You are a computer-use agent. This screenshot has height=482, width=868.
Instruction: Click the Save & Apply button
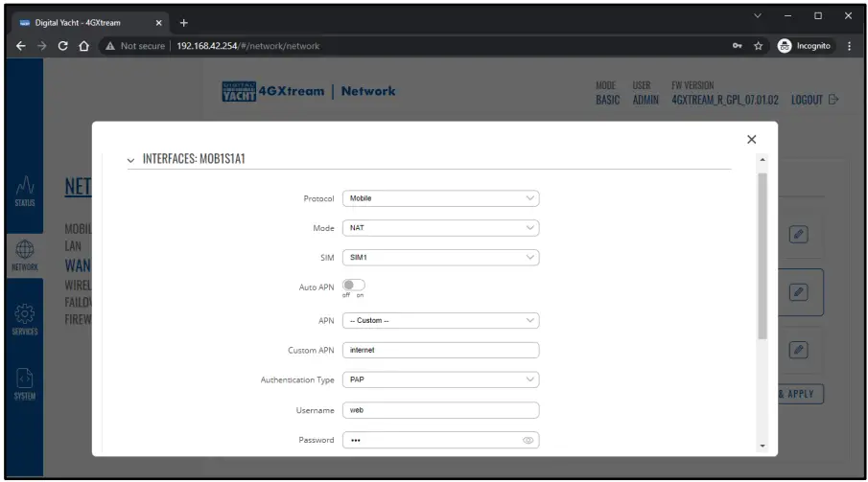click(x=801, y=394)
